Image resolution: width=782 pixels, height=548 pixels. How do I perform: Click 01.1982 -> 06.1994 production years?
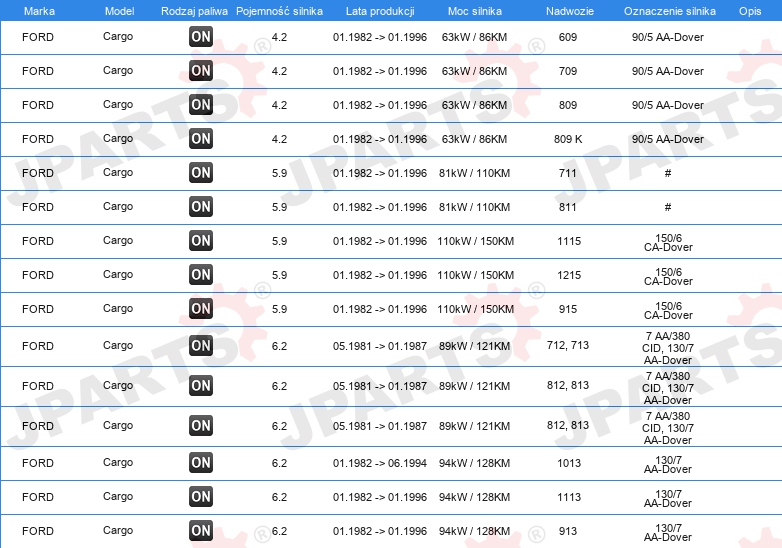pos(380,463)
